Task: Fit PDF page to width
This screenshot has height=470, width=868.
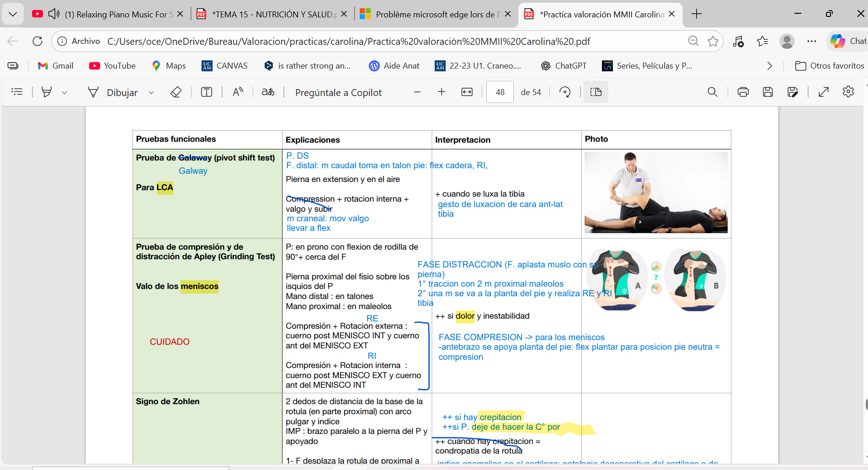Action: pyautogui.click(x=467, y=92)
